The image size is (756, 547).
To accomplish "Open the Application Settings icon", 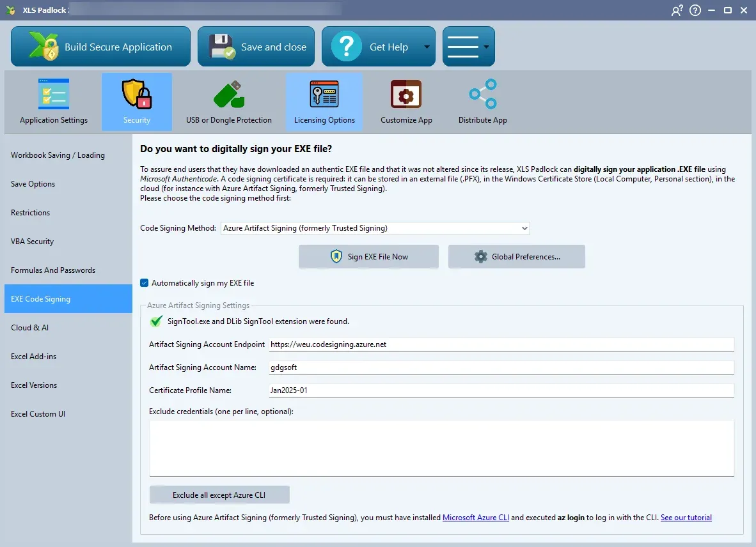I will [54, 94].
